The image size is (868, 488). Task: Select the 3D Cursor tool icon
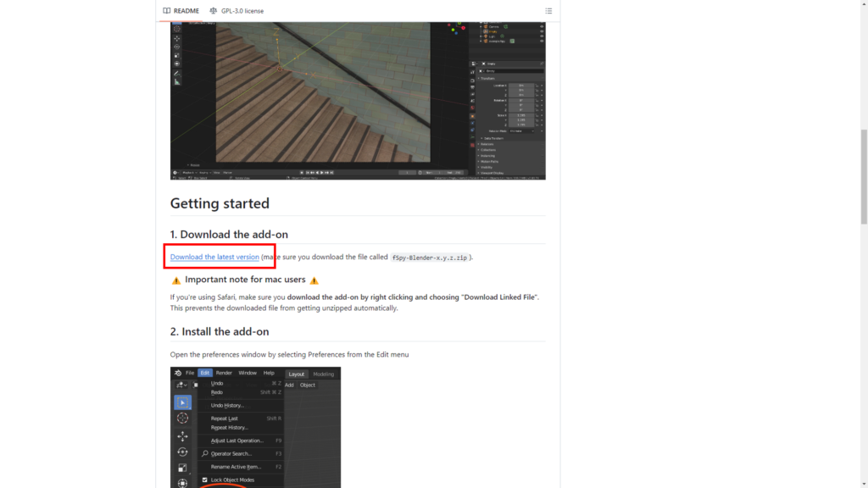pyautogui.click(x=182, y=419)
